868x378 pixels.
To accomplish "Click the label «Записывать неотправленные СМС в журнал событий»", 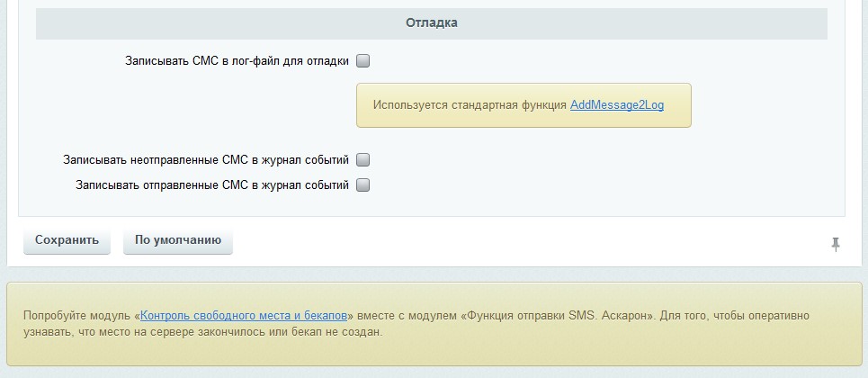I will pyautogui.click(x=205, y=160).
